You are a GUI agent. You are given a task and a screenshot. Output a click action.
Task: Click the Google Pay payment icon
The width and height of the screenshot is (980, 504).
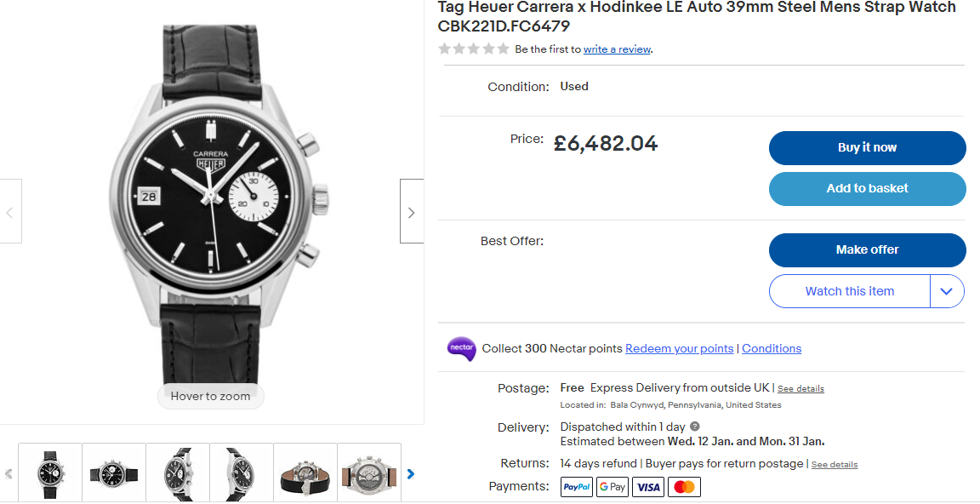[x=612, y=487]
